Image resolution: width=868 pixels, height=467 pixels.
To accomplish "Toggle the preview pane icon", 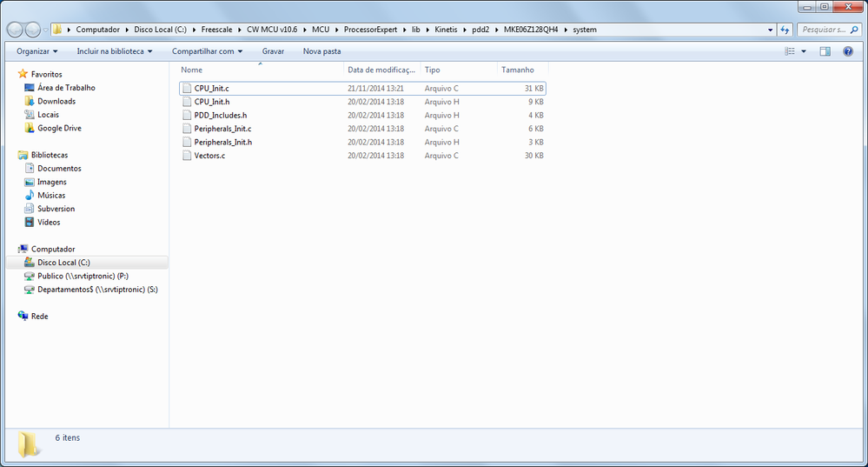I will [x=825, y=51].
